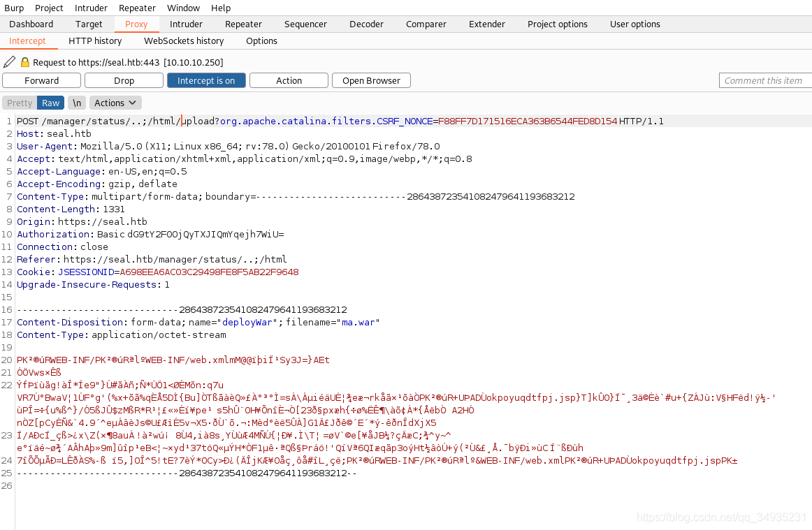
Task: Click the CSRF_NONCE value in request line
Action: pyautogui.click(x=528, y=121)
